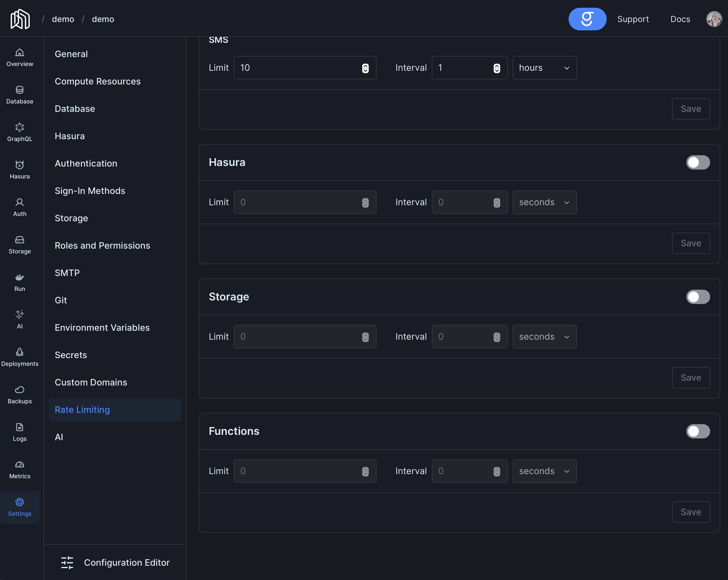Open the user avatar menu
The image size is (728, 580).
[713, 19]
